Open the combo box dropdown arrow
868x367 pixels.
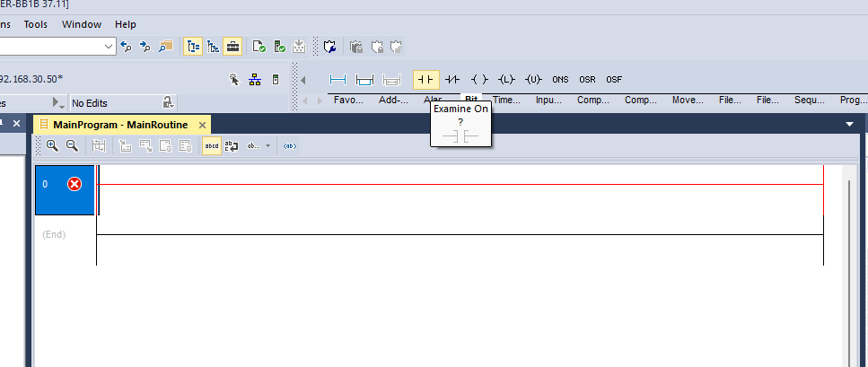pos(109,46)
